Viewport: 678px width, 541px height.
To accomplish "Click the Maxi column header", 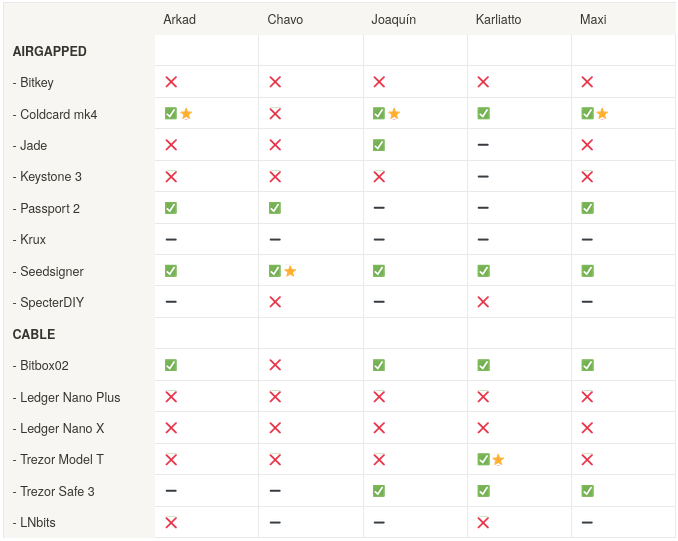I will [593, 19].
